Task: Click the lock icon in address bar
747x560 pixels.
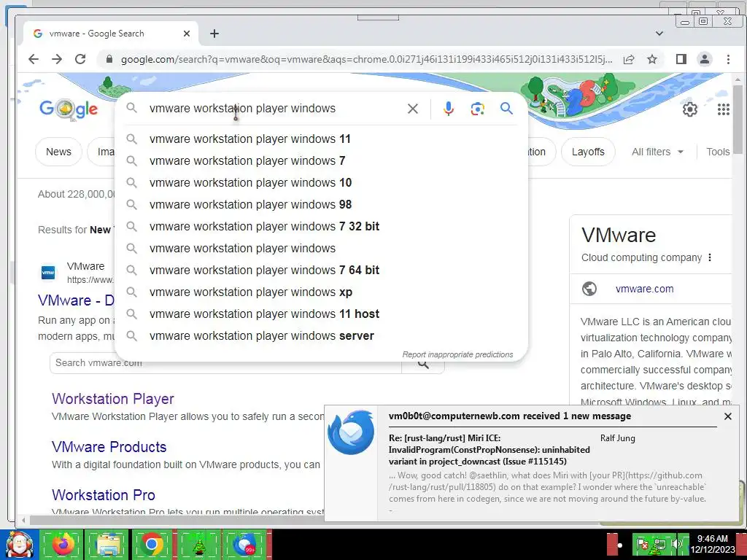Action: point(109,59)
